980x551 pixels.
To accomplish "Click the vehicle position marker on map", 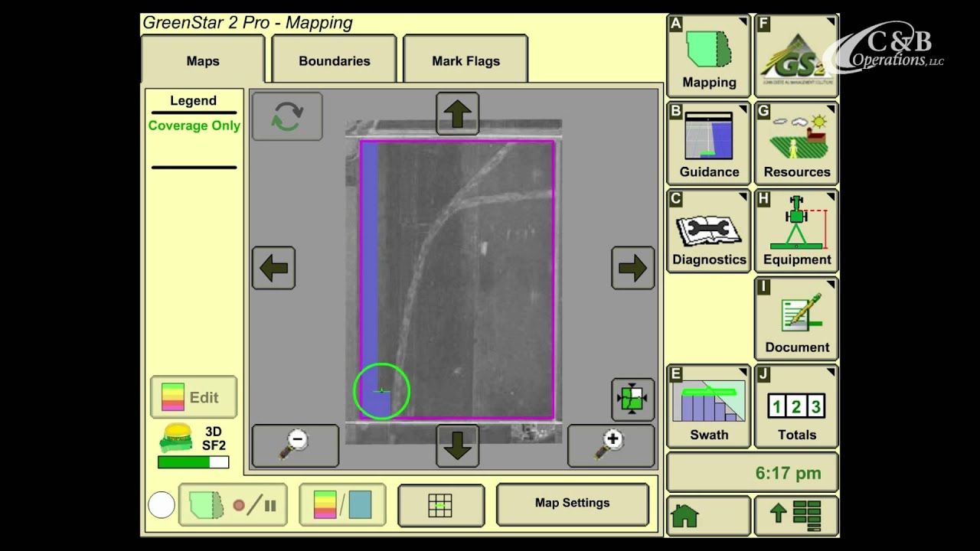I will pos(381,392).
